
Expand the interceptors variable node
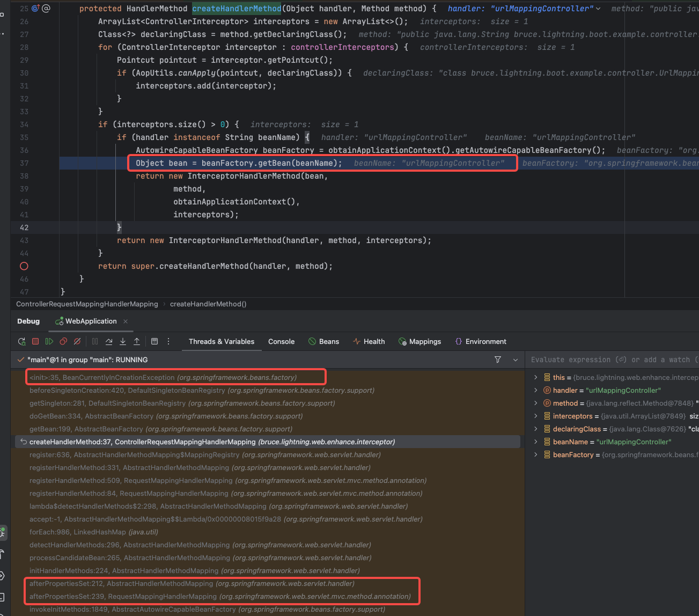[535, 416]
